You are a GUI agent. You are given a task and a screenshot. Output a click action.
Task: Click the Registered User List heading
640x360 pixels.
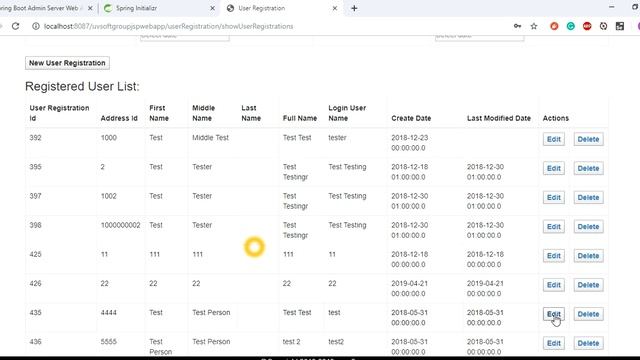tap(82, 87)
